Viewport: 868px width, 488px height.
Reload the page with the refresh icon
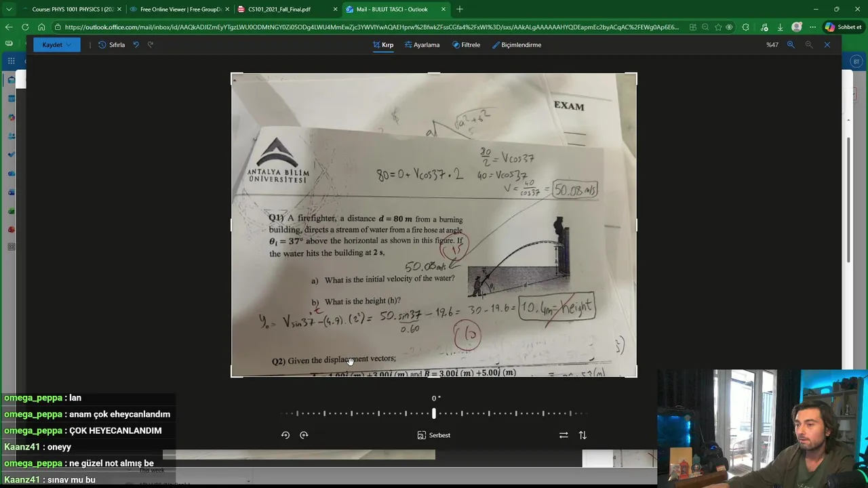(25, 27)
